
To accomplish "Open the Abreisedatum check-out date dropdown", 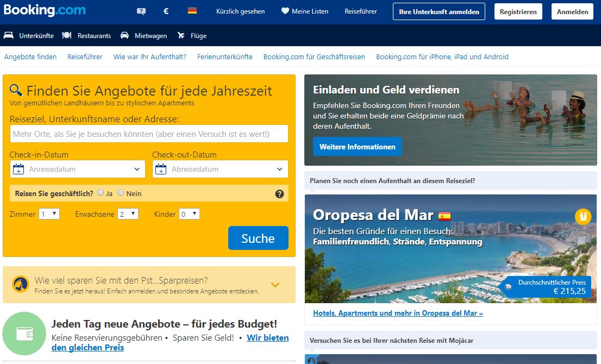I will (221, 169).
